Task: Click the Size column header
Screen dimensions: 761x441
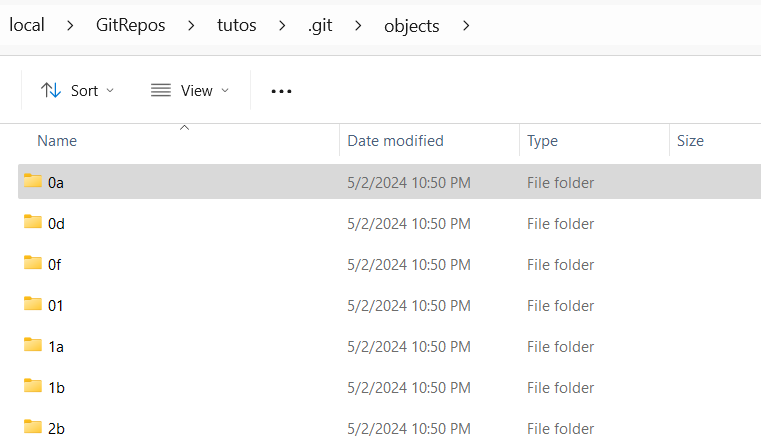Action: [690, 141]
